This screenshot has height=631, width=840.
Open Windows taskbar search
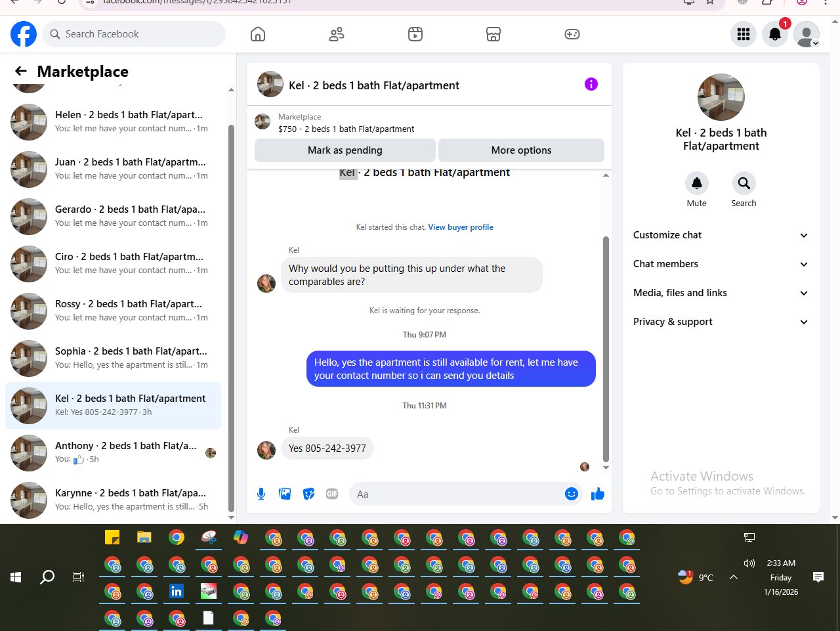point(47,577)
